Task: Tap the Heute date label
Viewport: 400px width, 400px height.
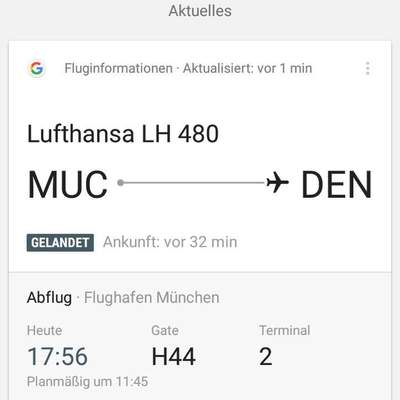Action: point(44,331)
